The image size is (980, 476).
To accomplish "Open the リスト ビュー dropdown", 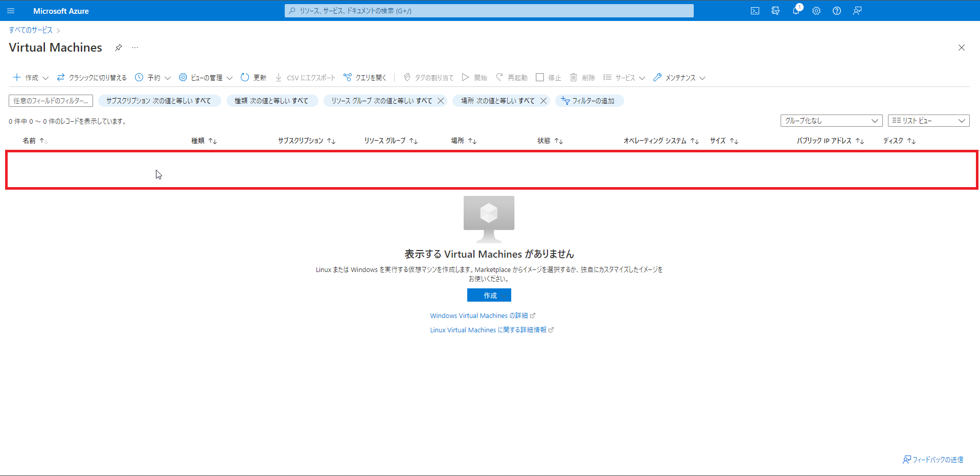I will [928, 121].
